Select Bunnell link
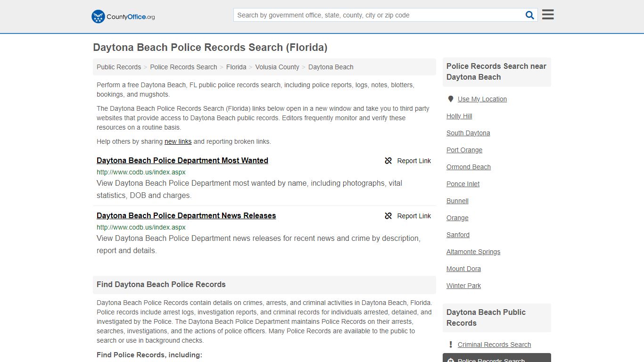This screenshot has width=644, height=362. (457, 201)
